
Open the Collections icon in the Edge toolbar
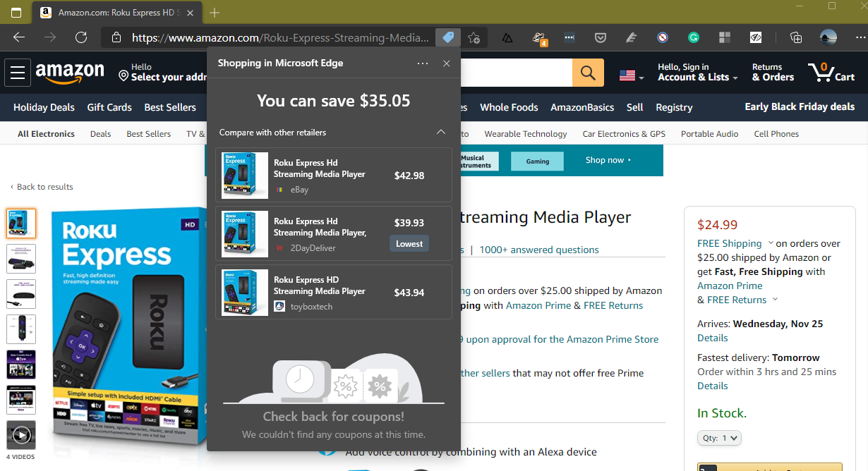[796, 37]
